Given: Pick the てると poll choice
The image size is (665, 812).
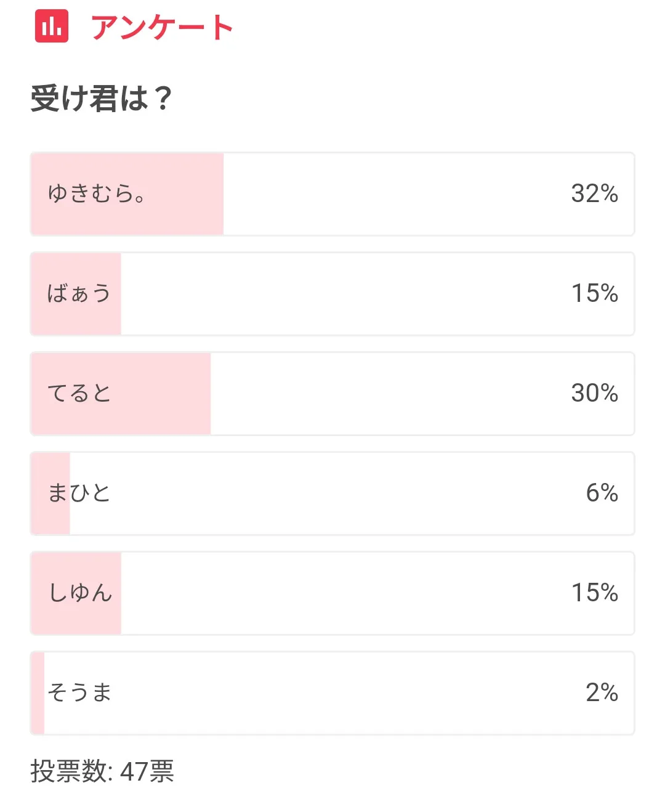Looking at the screenshot, I should [x=332, y=394].
